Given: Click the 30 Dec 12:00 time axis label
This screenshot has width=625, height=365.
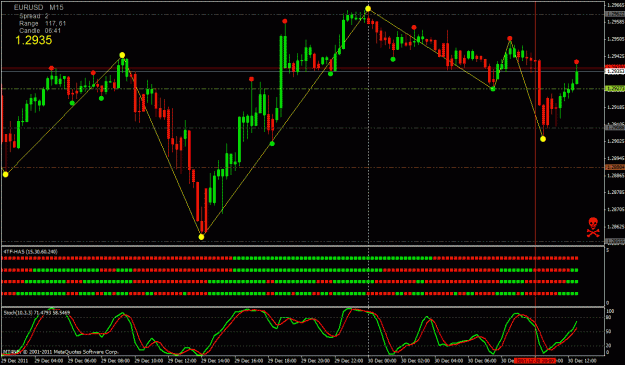Looking at the screenshot, I should (x=582, y=361).
